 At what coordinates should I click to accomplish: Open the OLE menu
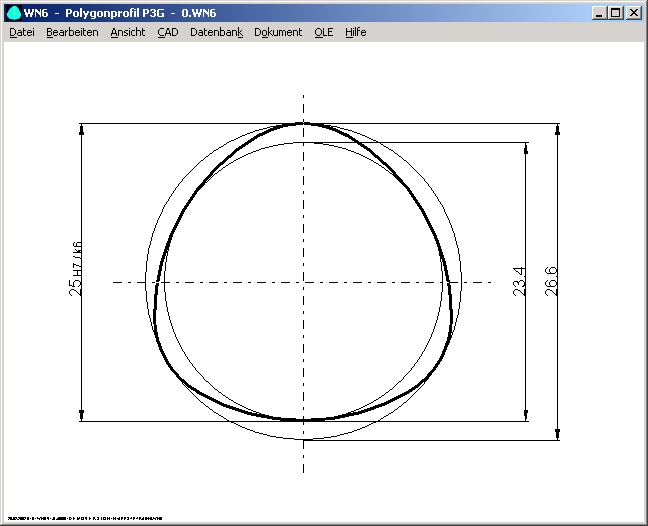(x=324, y=32)
